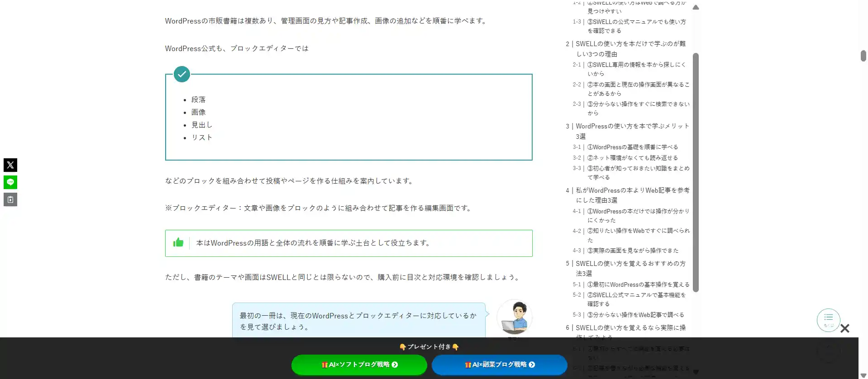Image resolution: width=868 pixels, height=379 pixels.
Task: Share this article via LINE
Action: (x=10, y=182)
